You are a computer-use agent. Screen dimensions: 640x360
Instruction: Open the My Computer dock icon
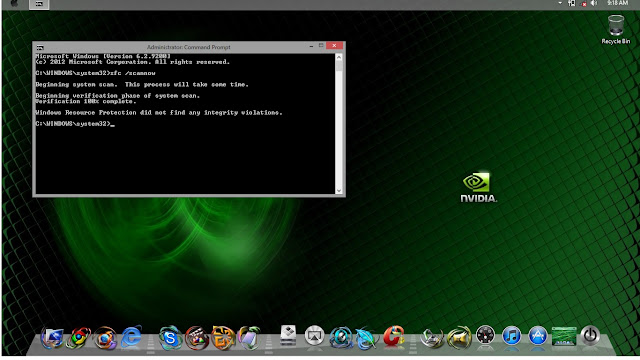52,338
